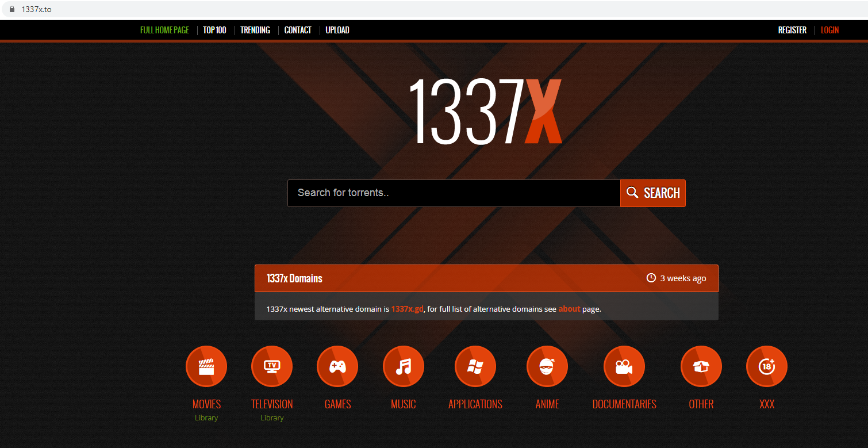The height and width of the screenshot is (448, 868).
Task: Open the Register page
Action: pyautogui.click(x=792, y=30)
